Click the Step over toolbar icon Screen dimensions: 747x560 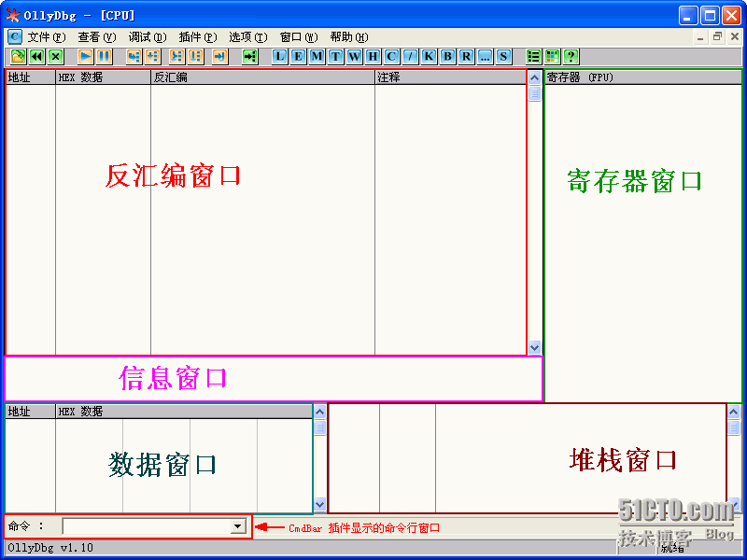153,57
